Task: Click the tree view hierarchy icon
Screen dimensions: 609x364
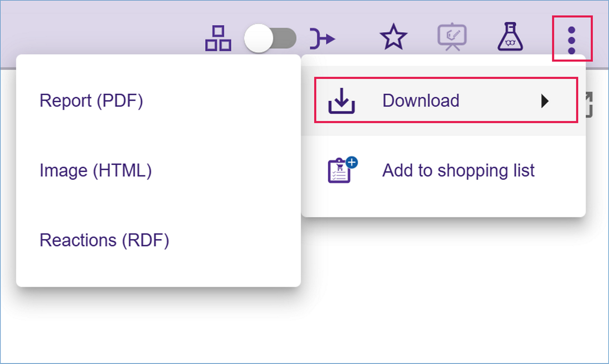Action: point(218,39)
